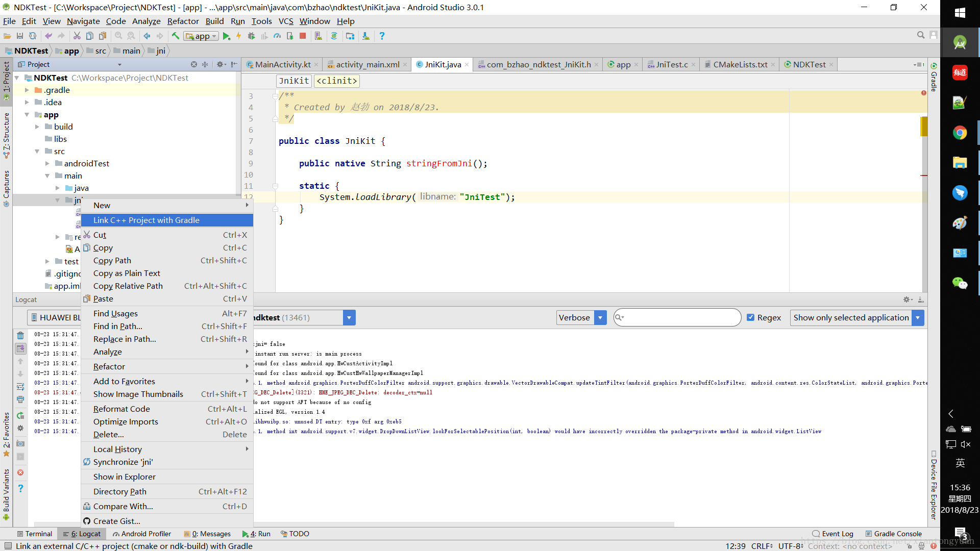980x551 pixels.
Task: Open the Verbose log level dropdown
Action: pyautogui.click(x=581, y=317)
